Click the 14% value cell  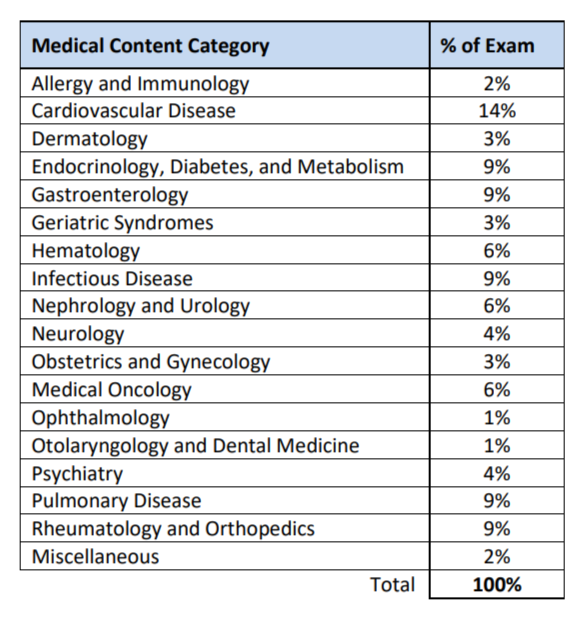(x=497, y=111)
